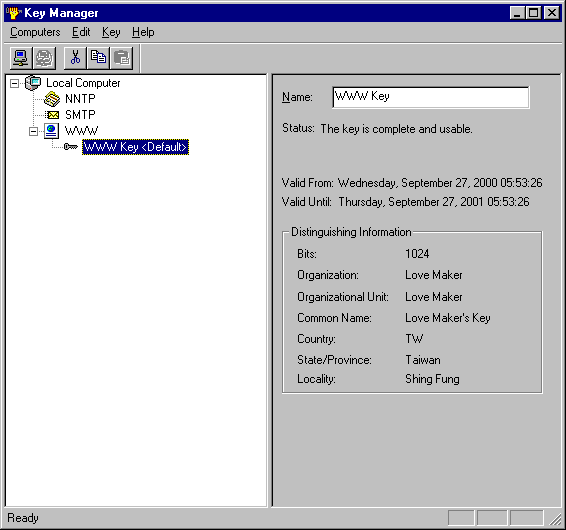Viewport: 566px width, 530px height.
Task: Click the Local Computer icon in tree
Action: [x=33, y=83]
